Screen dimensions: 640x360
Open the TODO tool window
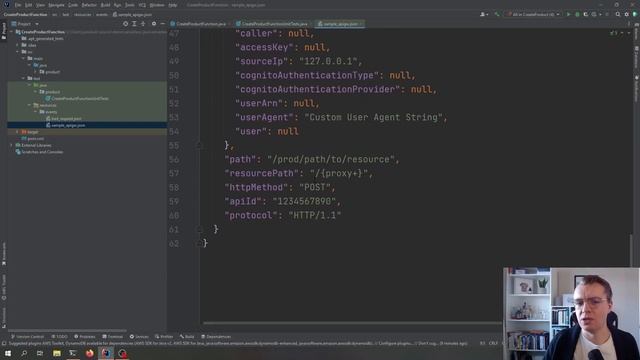coord(60,337)
